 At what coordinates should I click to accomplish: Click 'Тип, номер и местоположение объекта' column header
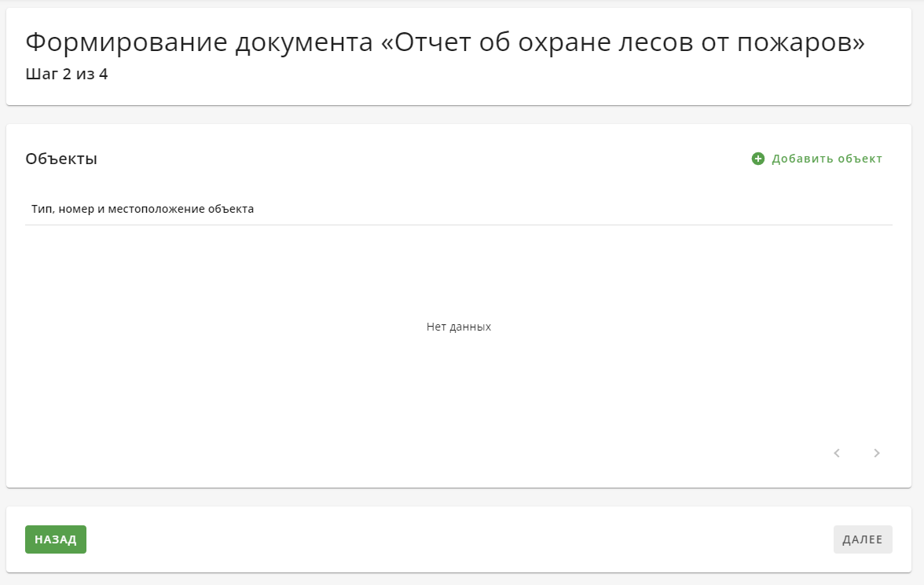pyautogui.click(x=142, y=209)
